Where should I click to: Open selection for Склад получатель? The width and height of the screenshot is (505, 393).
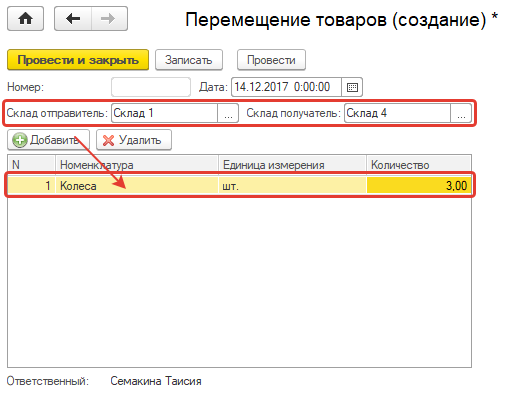(x=461, y=113)
